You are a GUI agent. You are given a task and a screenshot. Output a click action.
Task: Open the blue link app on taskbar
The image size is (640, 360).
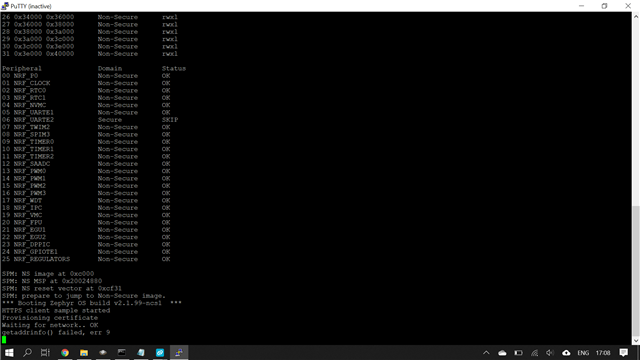tap(160, 353)
